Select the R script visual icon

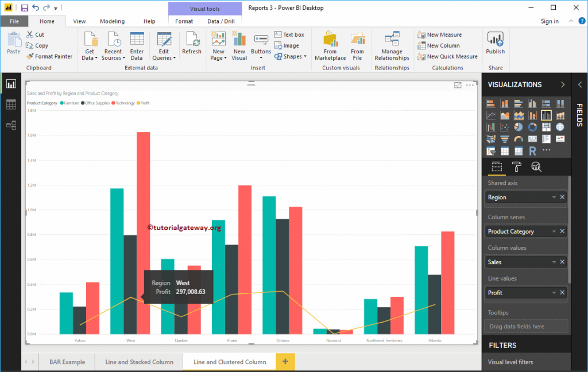click(x=533, y=150)
